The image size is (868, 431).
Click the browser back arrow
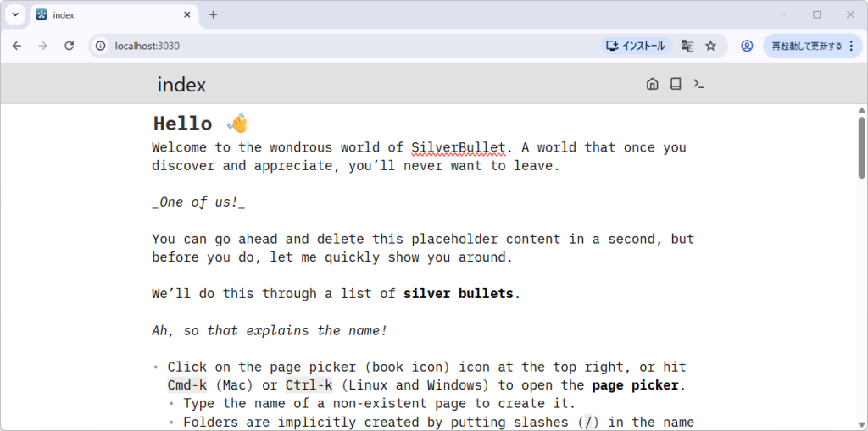(x=17, y=46)
